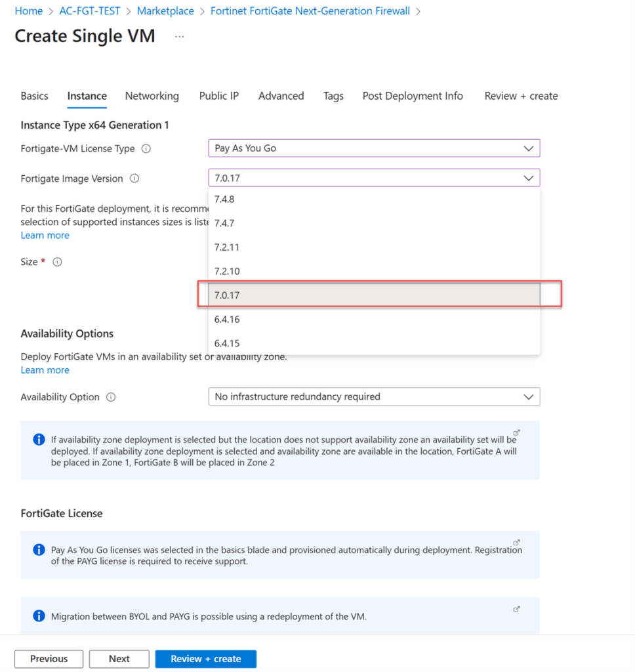
Task: Click info icon next to Availability Option
Action: coord(111,397)
